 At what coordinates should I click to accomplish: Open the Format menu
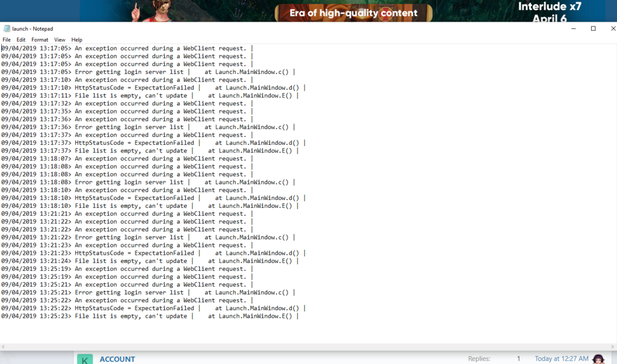click(x=39, y=40)
